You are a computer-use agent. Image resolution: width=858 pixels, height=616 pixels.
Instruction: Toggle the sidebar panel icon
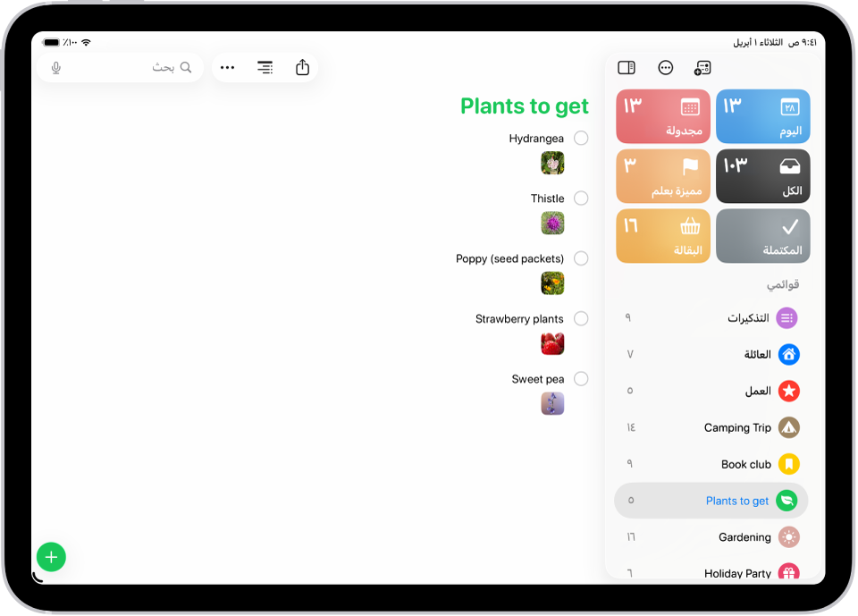pyautogui.click(x=626, y=67)
